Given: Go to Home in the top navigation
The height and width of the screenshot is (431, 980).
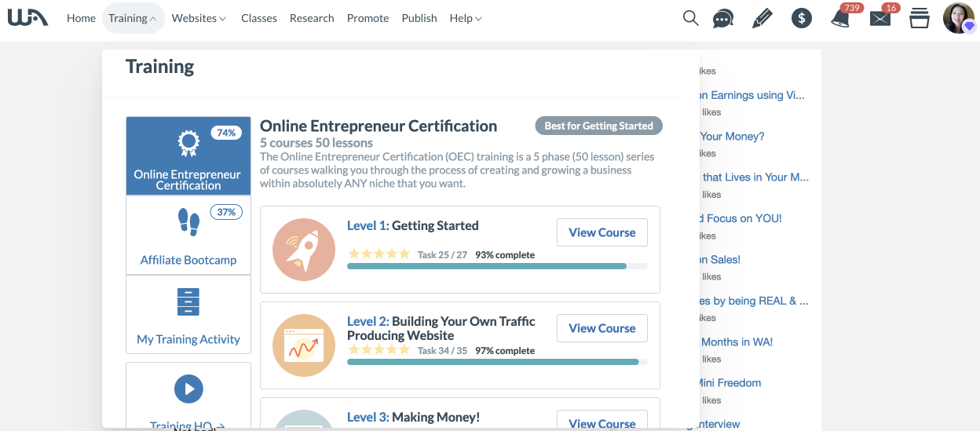Looking at the screenshot, I should [81, 18].
